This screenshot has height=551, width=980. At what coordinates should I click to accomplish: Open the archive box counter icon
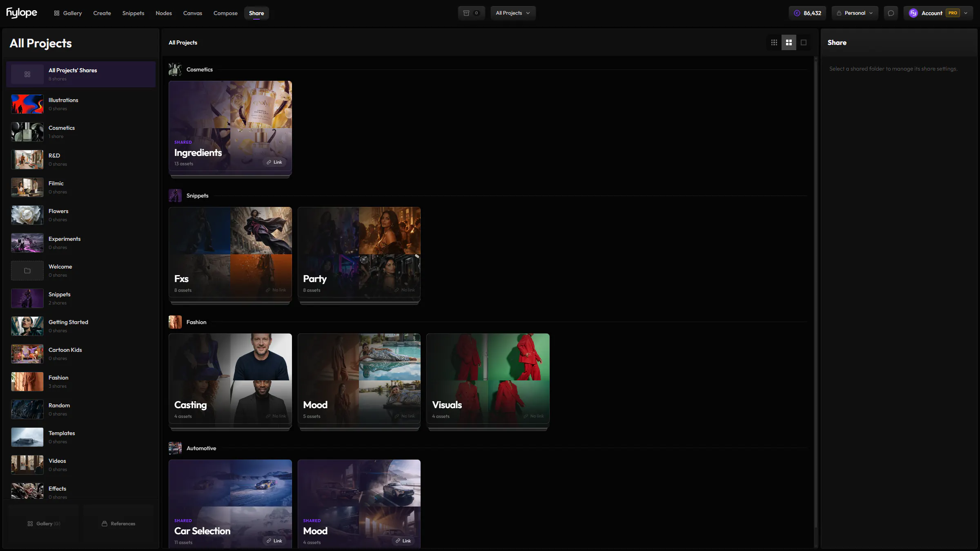tap(471, 13)
